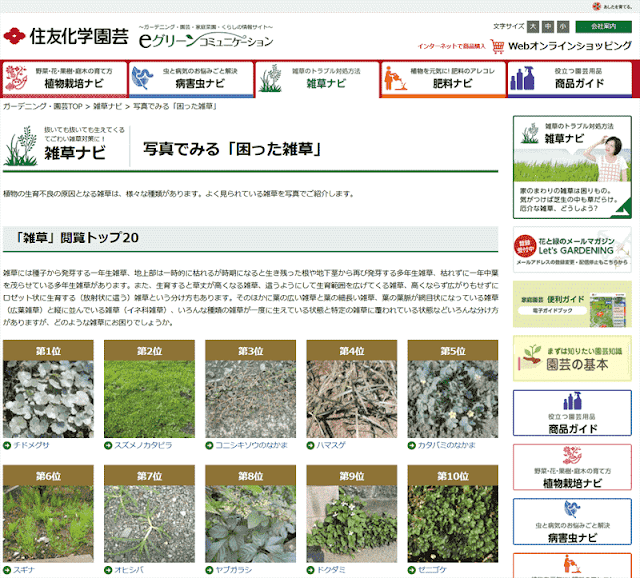Click the green arrow icon beside チドメグサ

coord(7,445)
